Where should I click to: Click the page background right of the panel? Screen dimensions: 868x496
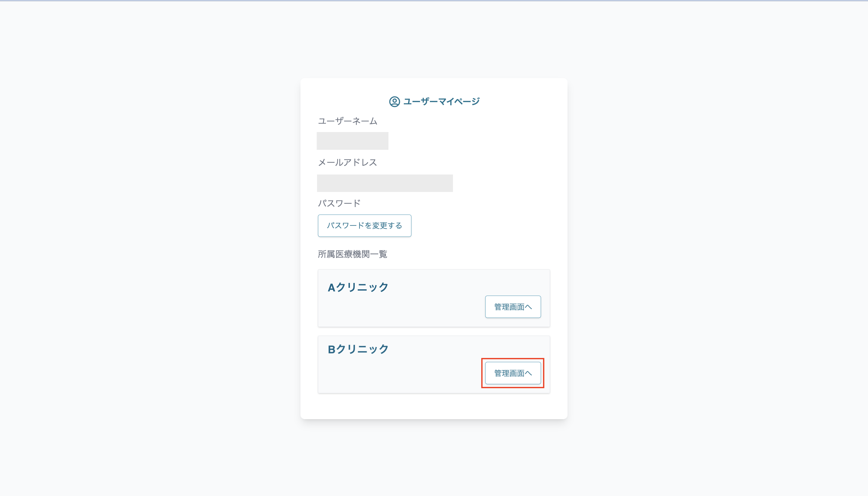pos(715,248)
